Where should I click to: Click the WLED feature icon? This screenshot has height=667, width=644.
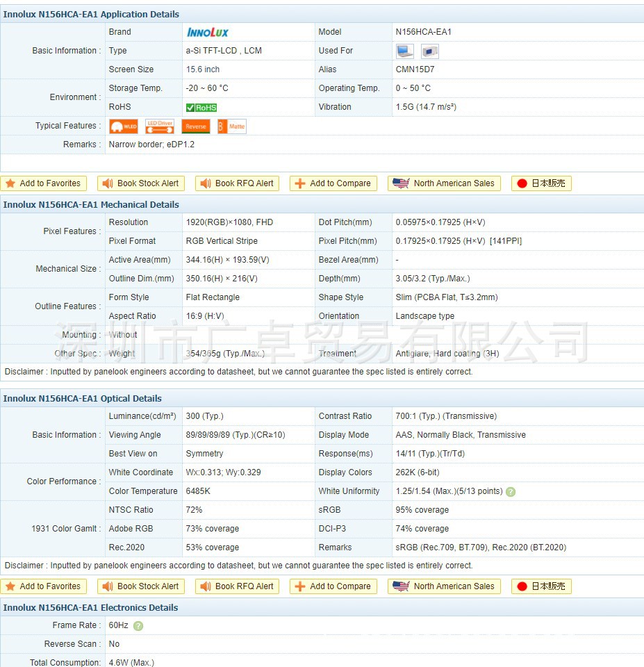pyautogui.click(x=124, y=126)
